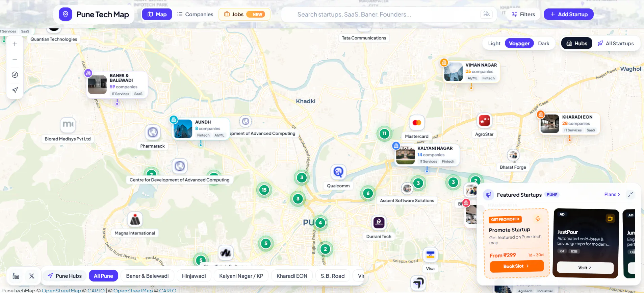
Task: Open the Companies tab
Action: [x=195, y=14]
